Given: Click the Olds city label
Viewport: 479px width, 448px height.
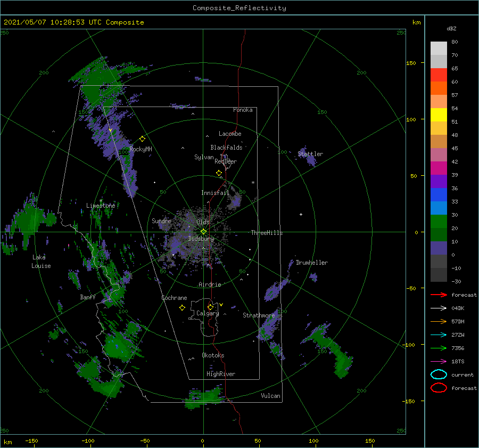Looking at the screenshot, I should point(203,222).
